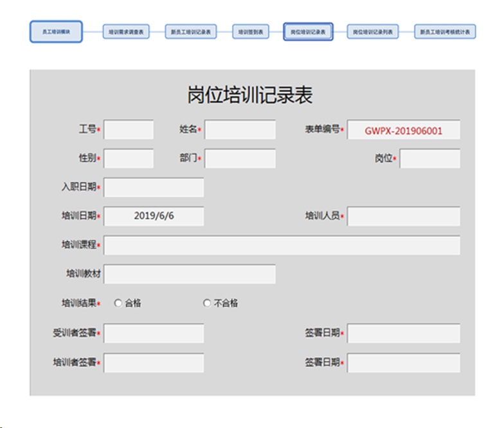Choose the 不合格 radio option
This screenshot has height=428, width=504.
coord(207,303)
